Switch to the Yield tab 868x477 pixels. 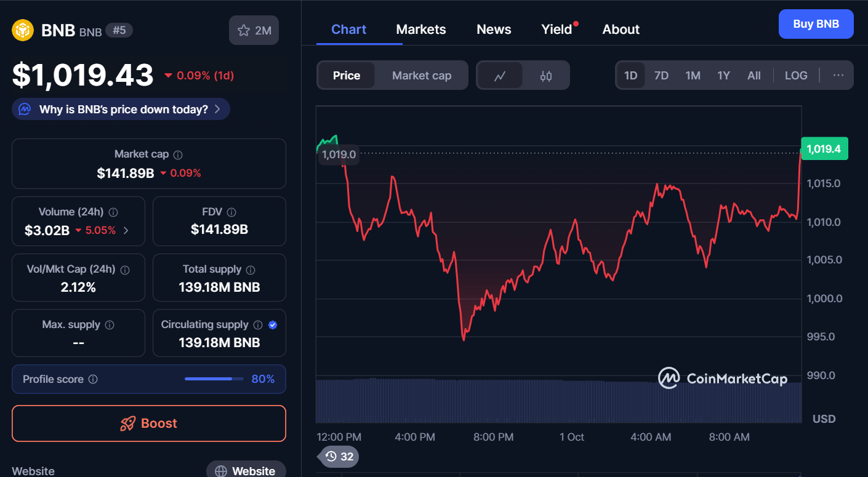click(x=557, y=30)
